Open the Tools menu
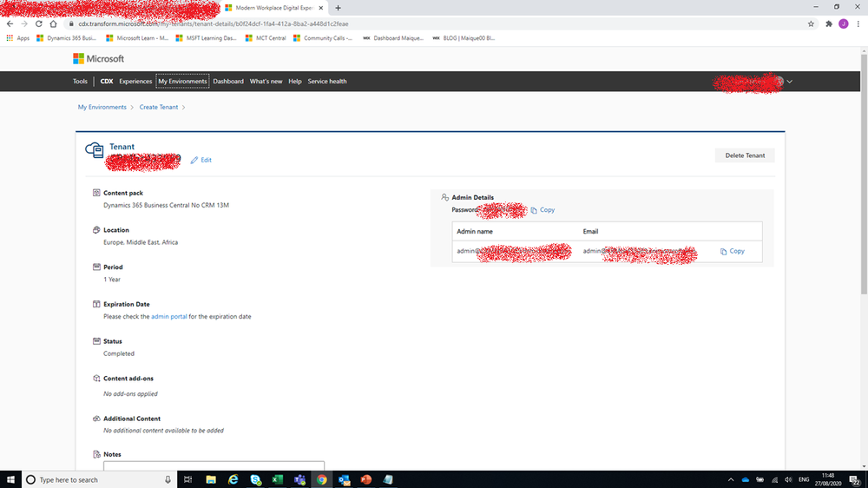This screenshot has height=488, width=868. point(80,82)
